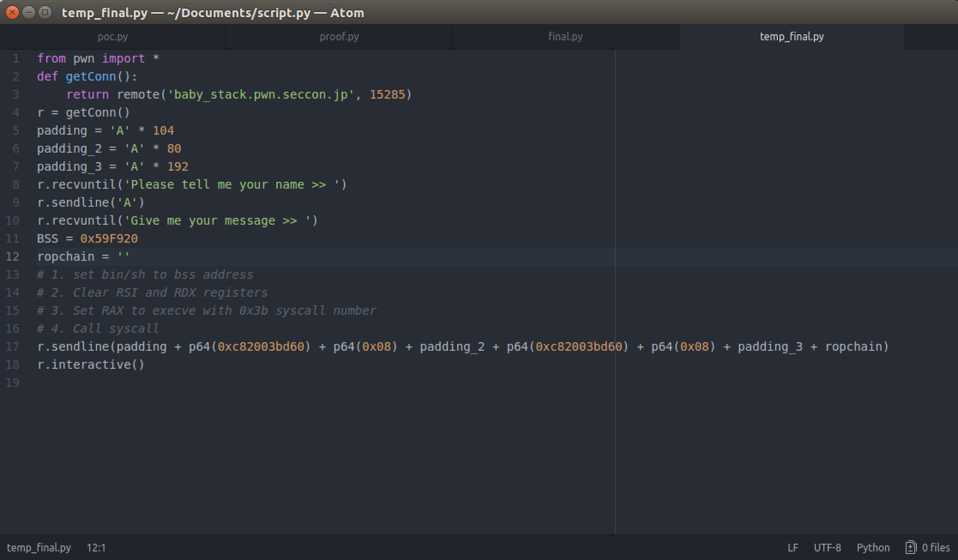Change the UTF-8 encoding selector
The height and width of the screenshot is (560, 958).
pos(827,548)
